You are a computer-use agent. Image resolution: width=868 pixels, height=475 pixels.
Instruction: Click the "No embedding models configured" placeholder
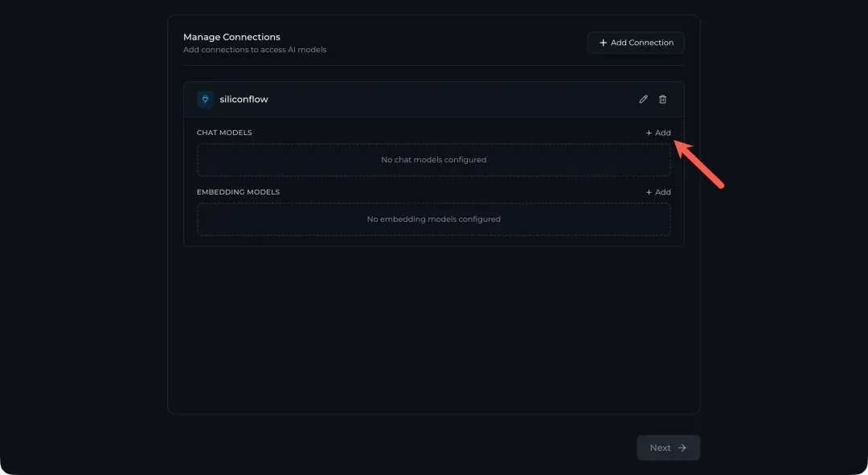433,219
